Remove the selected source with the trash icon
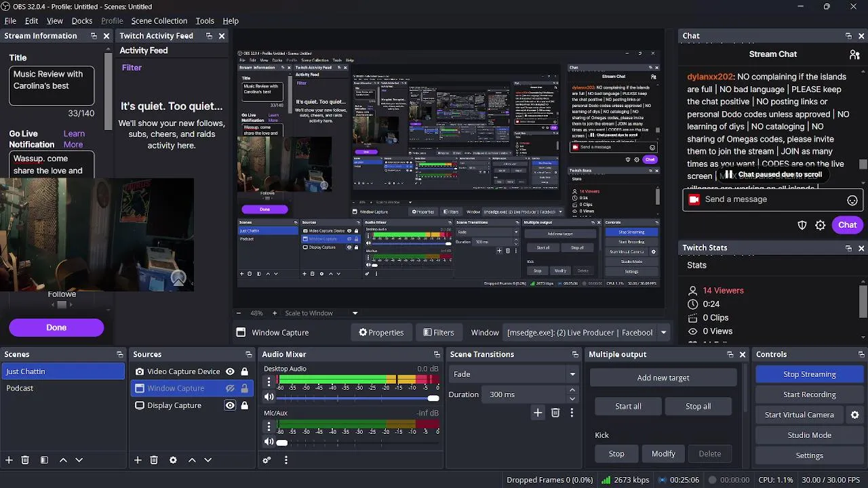 click(154, 460)
